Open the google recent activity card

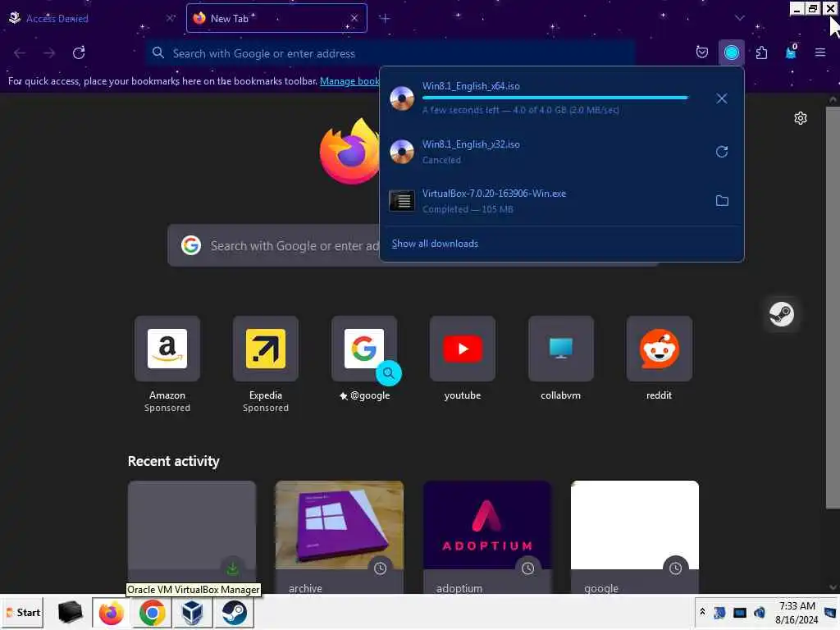[x=635, y=536]
